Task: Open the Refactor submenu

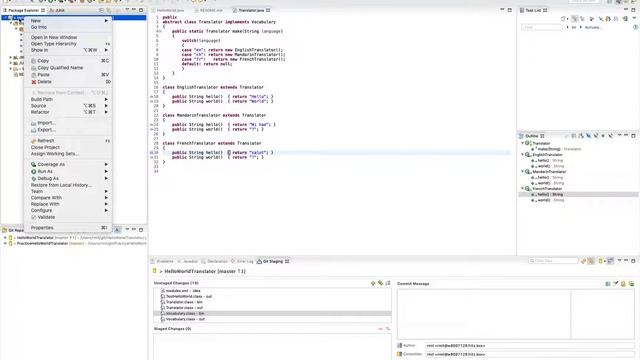Action: coord(68,112)
